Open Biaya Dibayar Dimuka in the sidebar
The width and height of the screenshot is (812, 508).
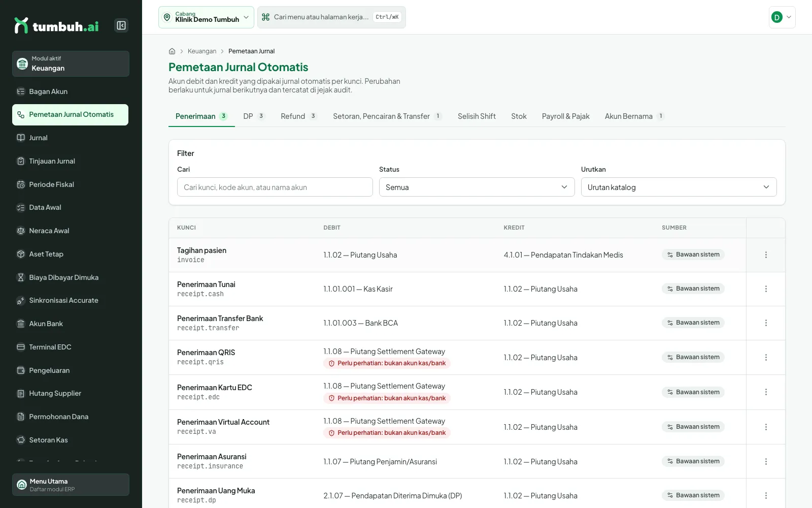(x=71, y=277)
